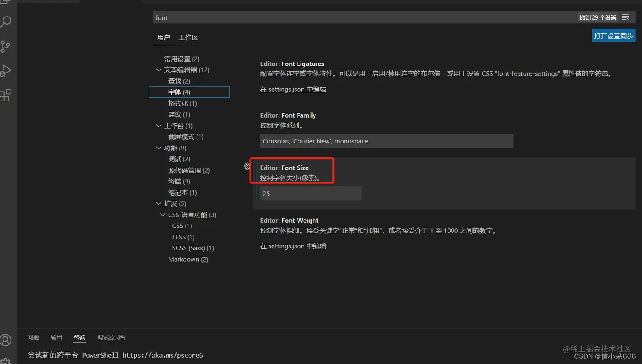Click the Editor: Font Ligatures setting title
642x364 pixels.
(x=292, y=64)
